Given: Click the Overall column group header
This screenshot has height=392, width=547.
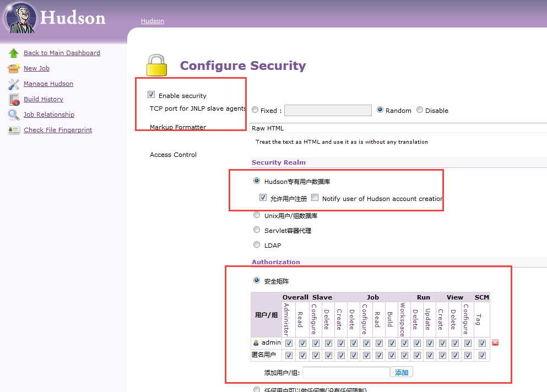Looking at the screenshot, I should pos(295,297).
